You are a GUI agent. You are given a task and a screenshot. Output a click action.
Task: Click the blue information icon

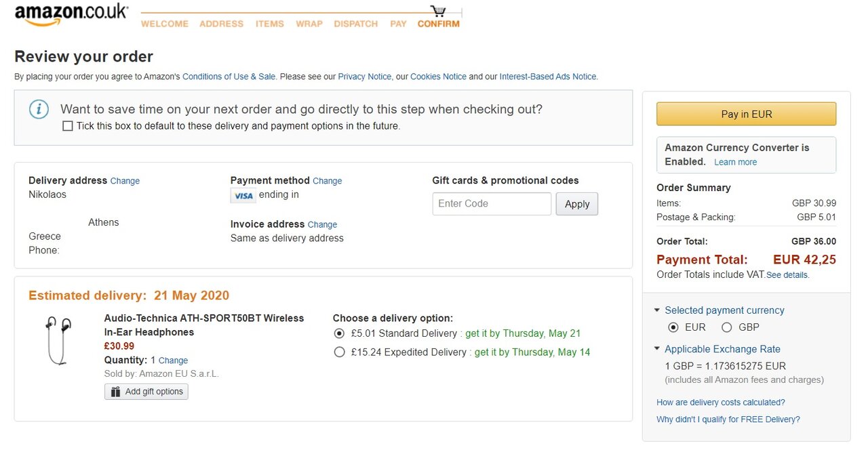(x=39, y=109)
